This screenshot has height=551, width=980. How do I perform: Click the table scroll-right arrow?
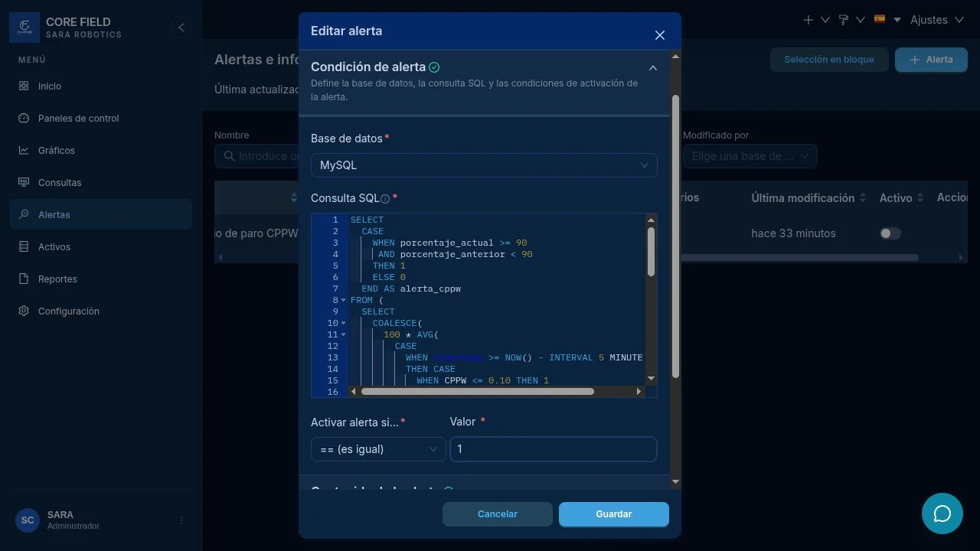click(x=962, y=258)
